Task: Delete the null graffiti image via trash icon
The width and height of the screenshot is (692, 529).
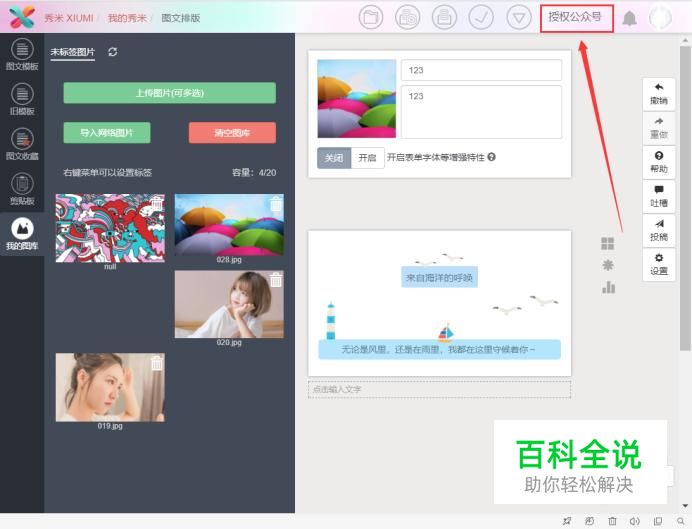Action: (157, 203)
